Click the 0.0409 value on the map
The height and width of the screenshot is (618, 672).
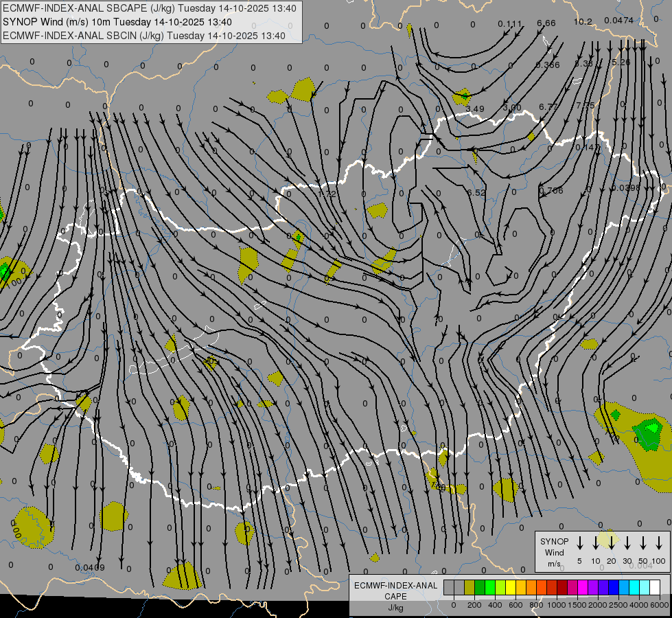tap(89, 567)
